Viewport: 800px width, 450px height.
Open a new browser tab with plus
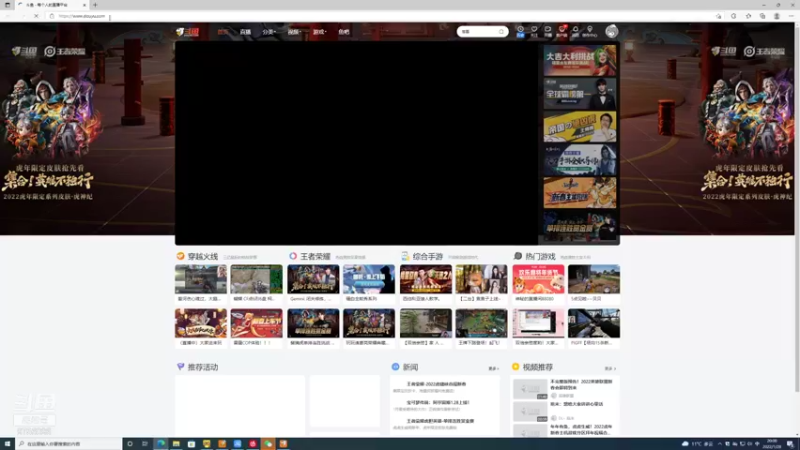point(95,5)
